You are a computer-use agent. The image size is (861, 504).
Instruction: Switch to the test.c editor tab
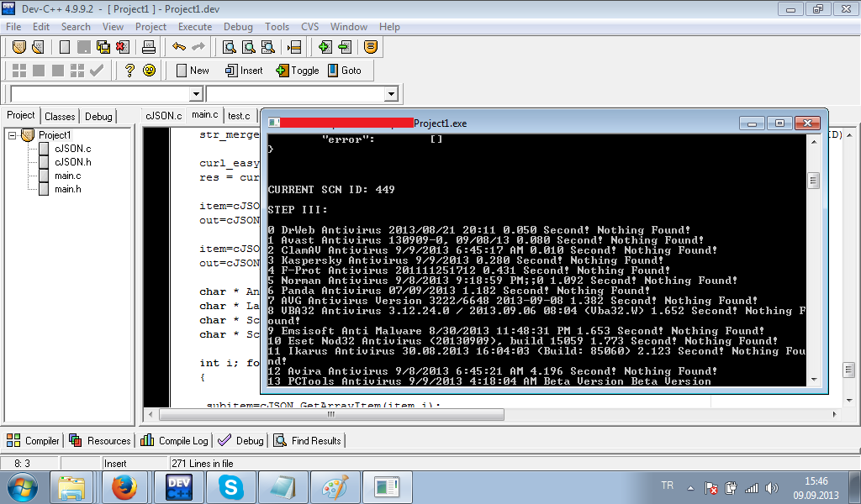(239, 116)
